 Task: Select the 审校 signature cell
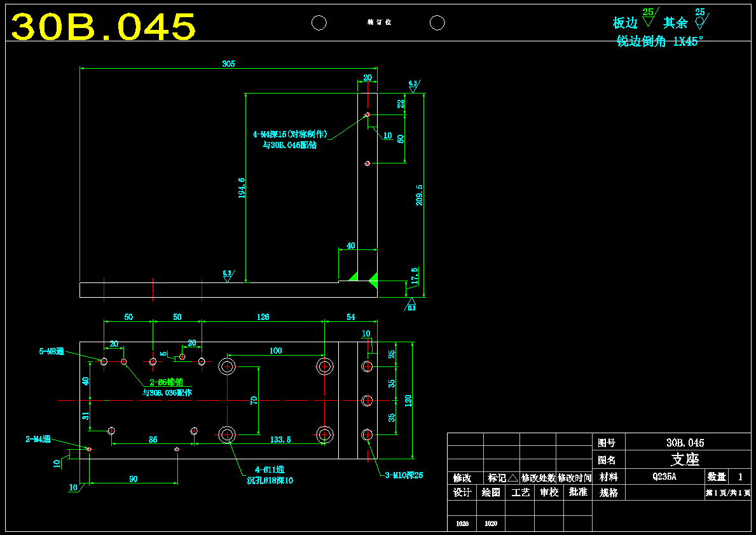(x=549, y=492)
